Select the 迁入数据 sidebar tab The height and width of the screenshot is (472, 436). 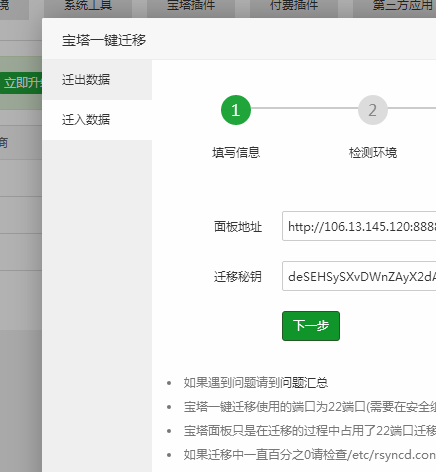pyautogui.click(x=97, y=120)
